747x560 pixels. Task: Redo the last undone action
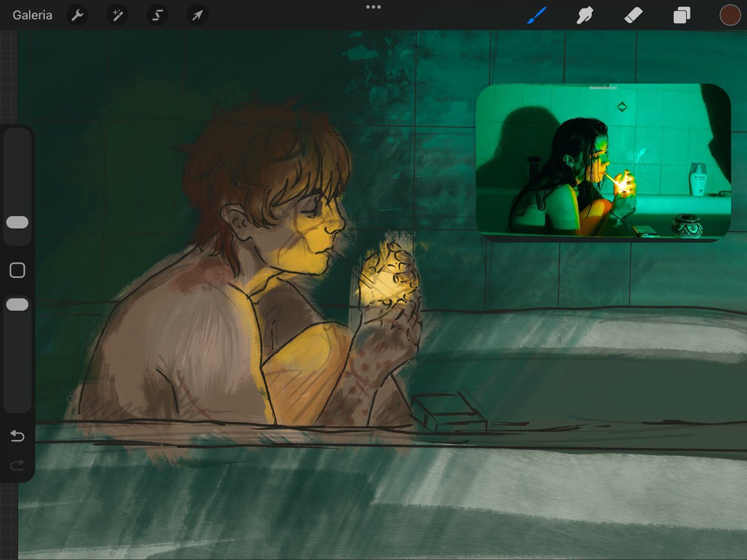click(x=17, y=465)
